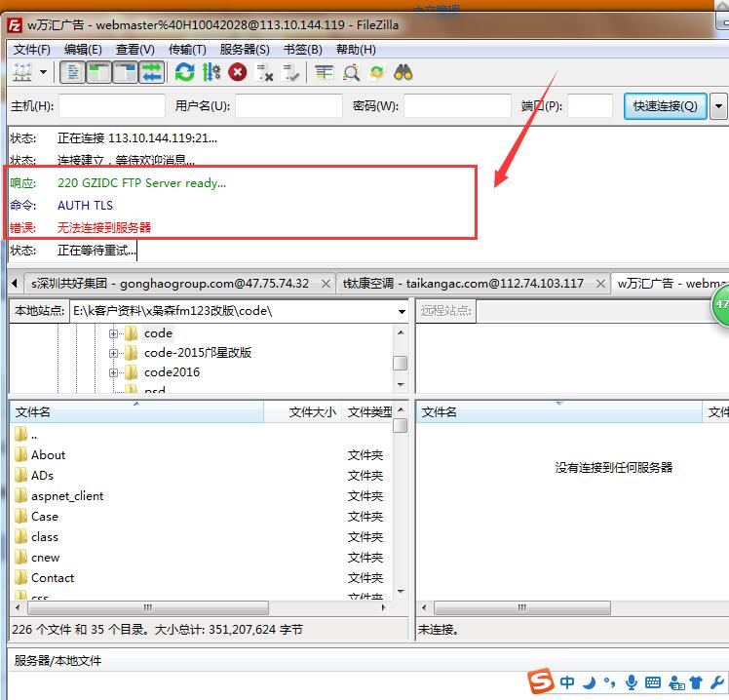The height and width of the screenshot is (700, 729).
Task: Toggle message log display
Action: (73, 72)
